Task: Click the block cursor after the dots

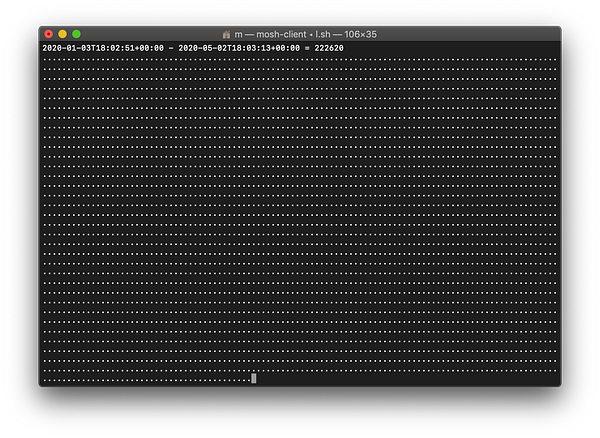Action: (254, 378)
